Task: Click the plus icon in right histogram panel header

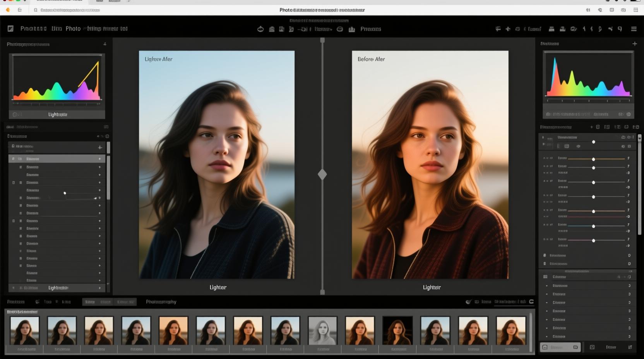Action: click(x=634, y=44)
